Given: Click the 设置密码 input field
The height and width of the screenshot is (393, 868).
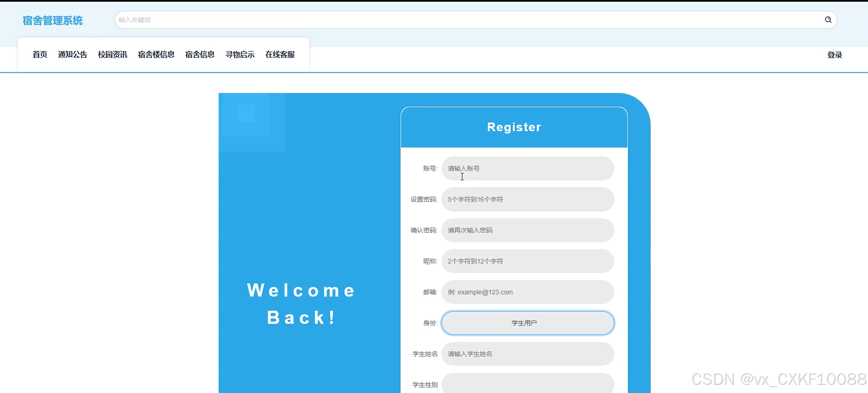Looking at the screenshot, I should pos(528,199).
